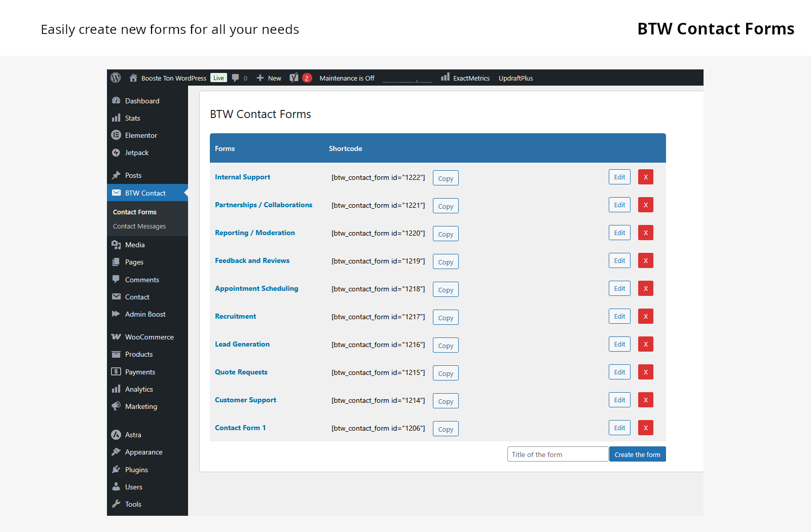Edit the Lead Generation form

(619, 344)
